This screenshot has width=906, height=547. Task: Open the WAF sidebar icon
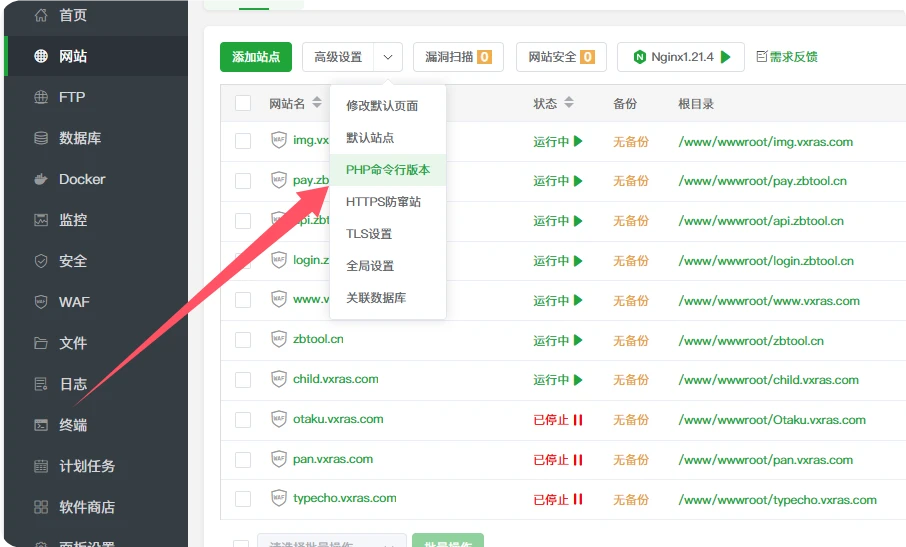(x=41, y=302)
